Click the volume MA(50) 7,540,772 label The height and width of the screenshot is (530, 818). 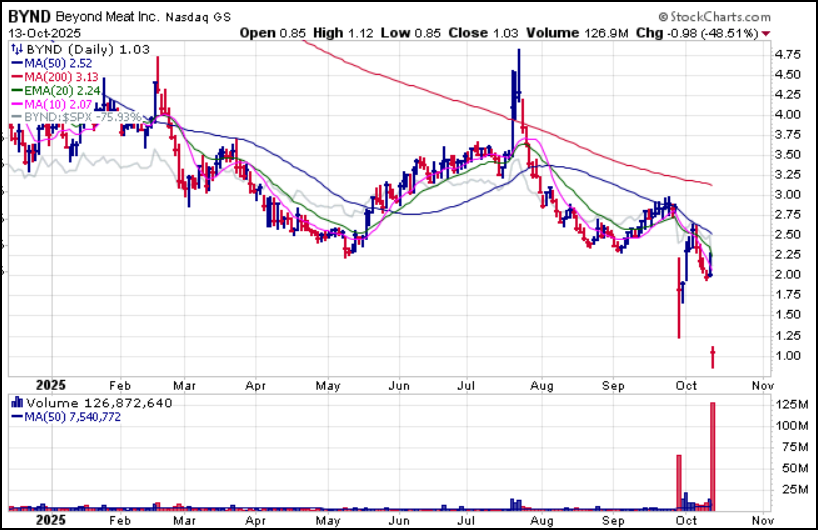pos(66,417)
